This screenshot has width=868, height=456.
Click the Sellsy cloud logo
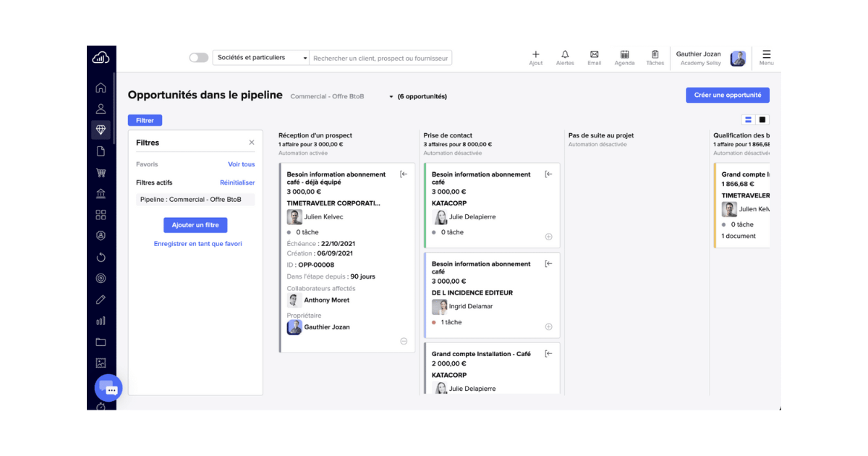[x=101, y=58]
